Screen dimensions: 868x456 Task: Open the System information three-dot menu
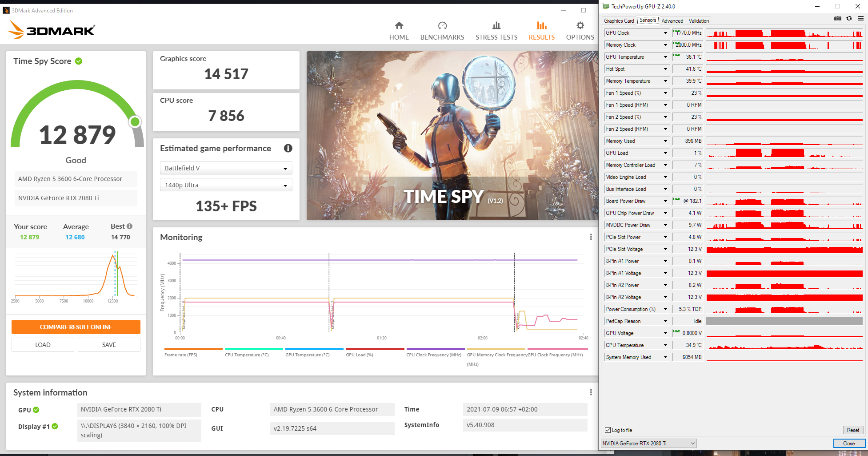point(591,392)
